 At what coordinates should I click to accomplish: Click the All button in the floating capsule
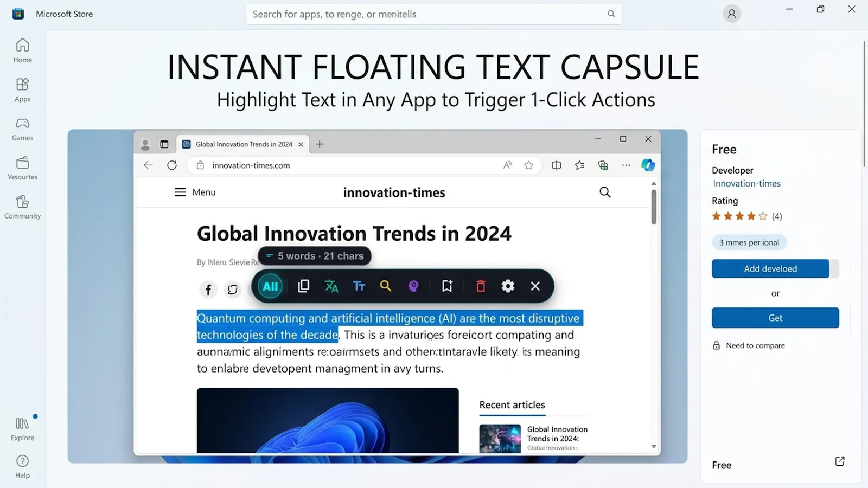[270, 286]
